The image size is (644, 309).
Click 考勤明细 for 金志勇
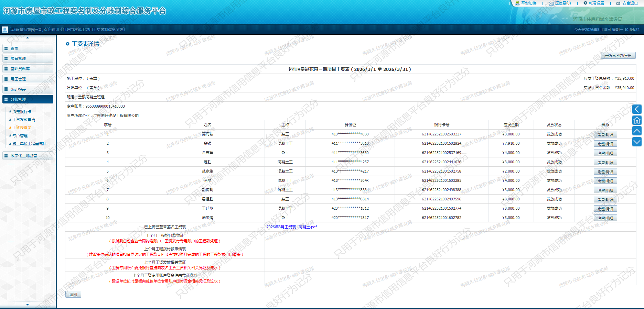[605, 153]
